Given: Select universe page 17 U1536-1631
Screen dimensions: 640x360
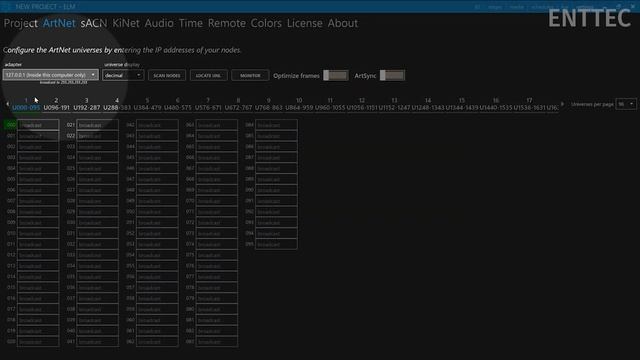Looking at the screenshot, I should [x=529, y=104].
